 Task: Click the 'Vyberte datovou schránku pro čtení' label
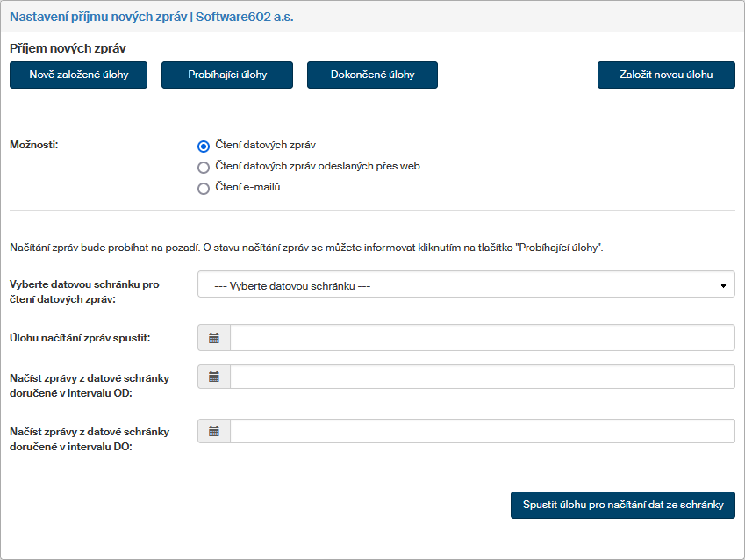click(84, 292)
